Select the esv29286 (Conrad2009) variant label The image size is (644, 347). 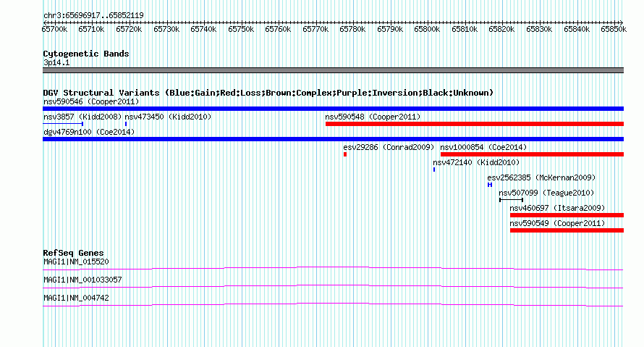389,147
